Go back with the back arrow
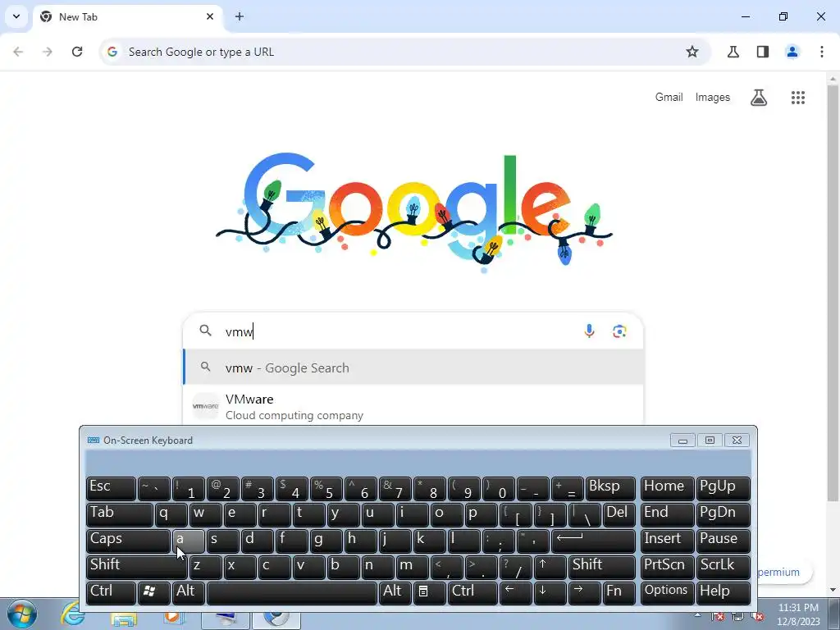Viewport: 840px width, 630px height. click(x=18, y=52)
